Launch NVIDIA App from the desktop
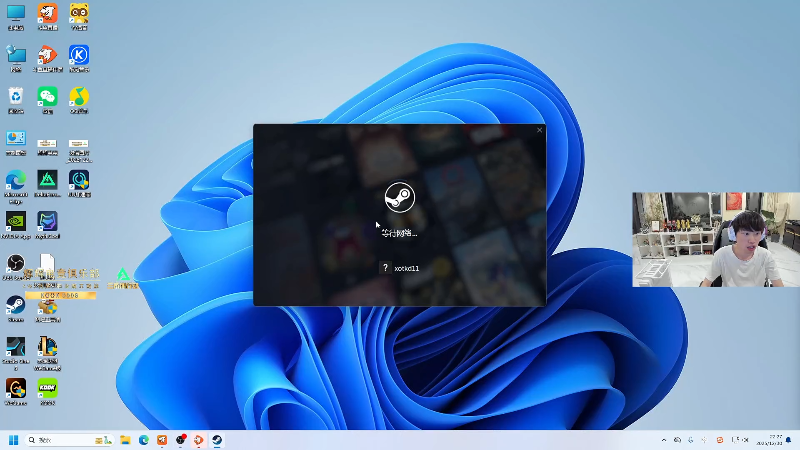Image resolution: width=800 pixels, height=450 pixels. coord(16,226)
